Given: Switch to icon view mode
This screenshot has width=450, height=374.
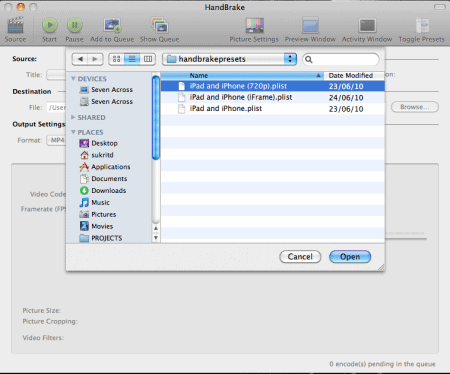Looking at the screenshot, I should click(116, 59).
